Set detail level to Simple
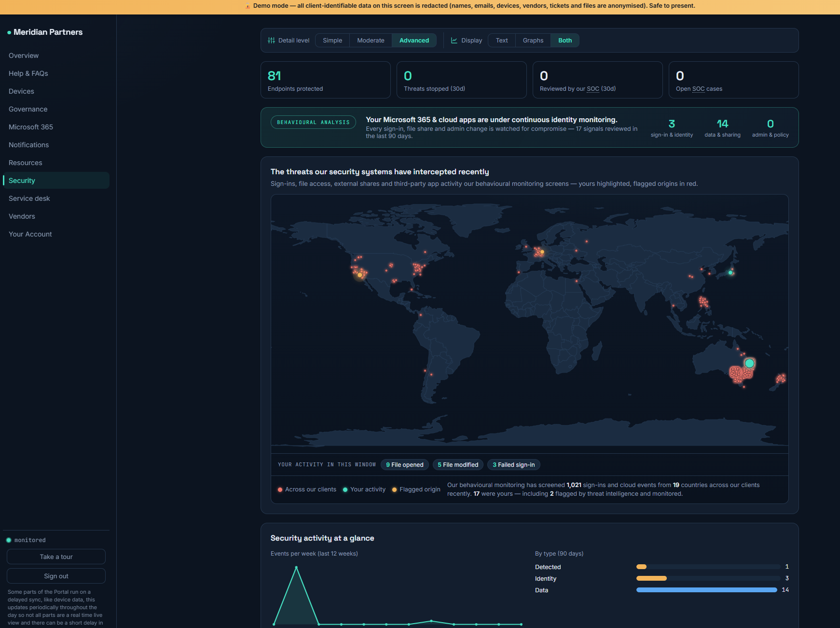 point(332,41)
